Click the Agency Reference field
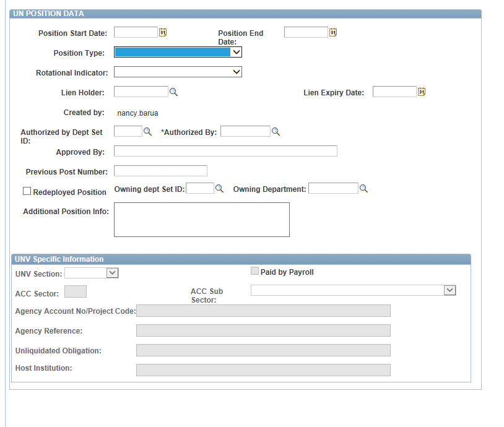The image size is (504, 427). pyautogui.click(x=263, y=330)
